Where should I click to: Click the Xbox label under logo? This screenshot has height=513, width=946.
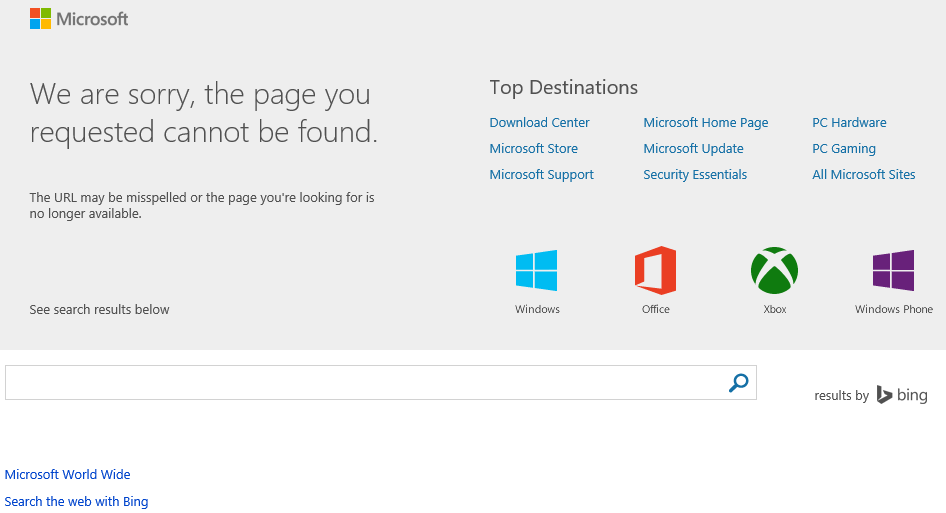tap(775, 309)
